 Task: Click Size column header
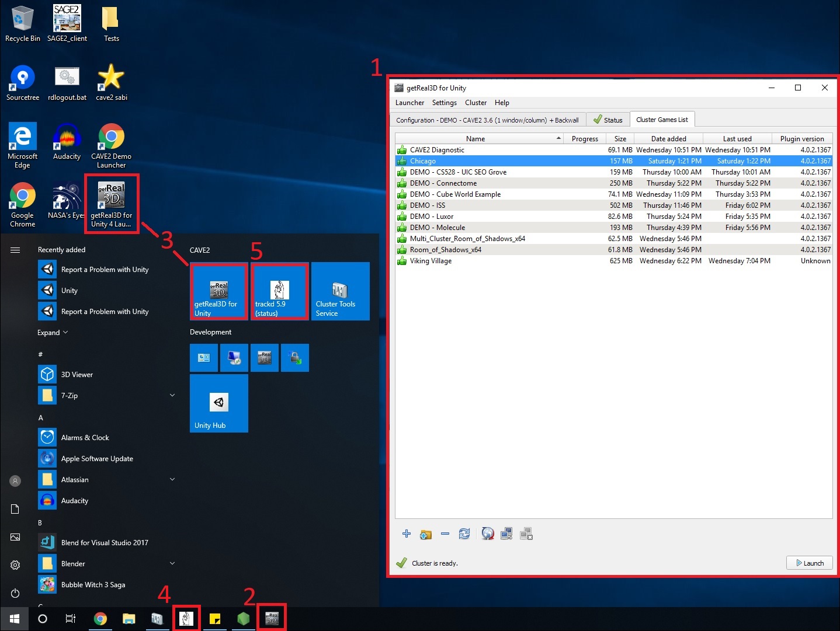pyautogui.click(x=620, y=138)
